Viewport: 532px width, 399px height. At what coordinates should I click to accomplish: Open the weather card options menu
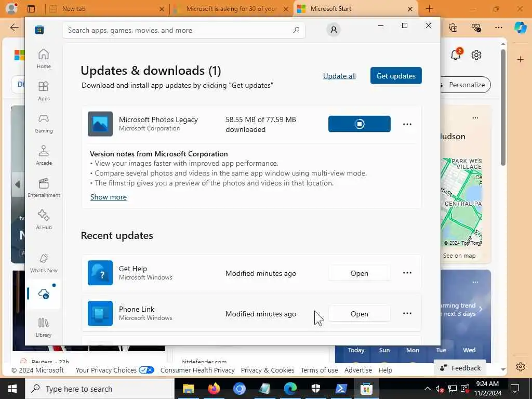tap(475, 282)
